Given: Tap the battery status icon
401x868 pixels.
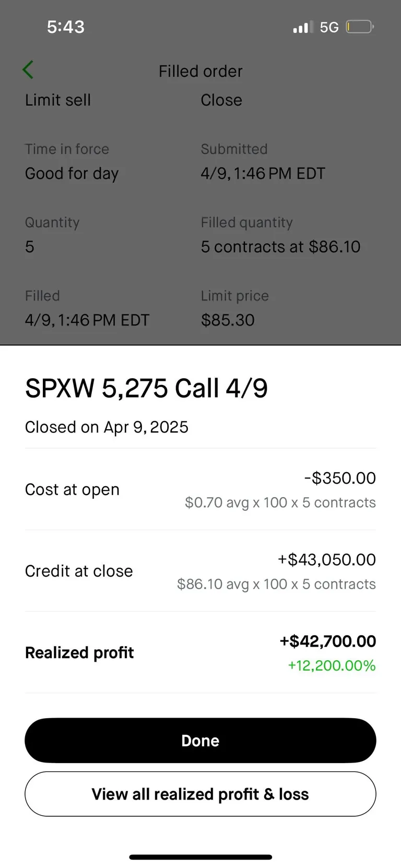Looking at the screenshot, I should tap(359, 27).
